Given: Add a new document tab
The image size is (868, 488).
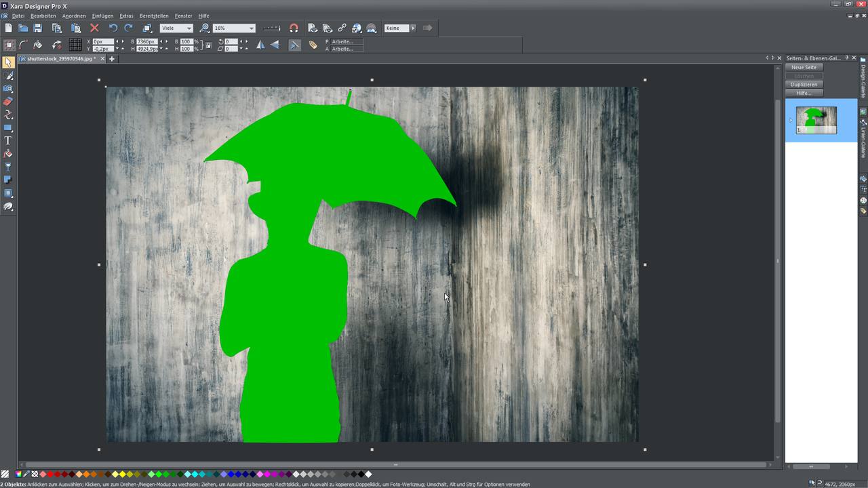Looking at the screenshot, I should click(x=112, y=59).
